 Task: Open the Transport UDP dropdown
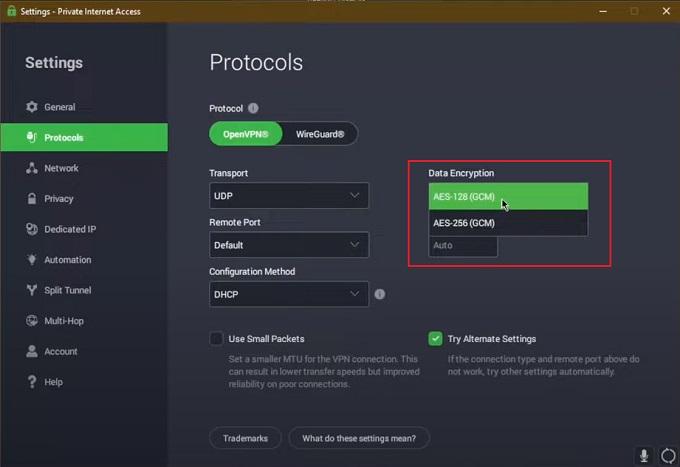tap(289, 196)
